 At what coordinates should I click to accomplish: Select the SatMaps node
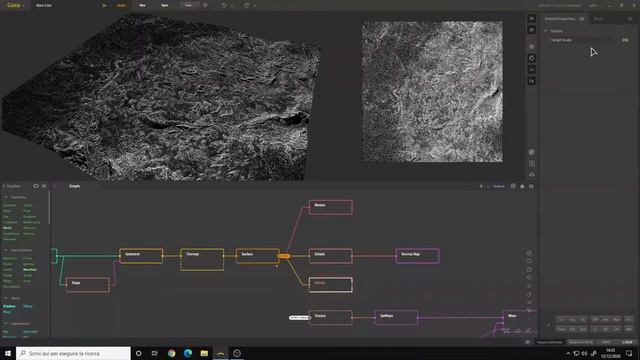click(396, 318)
